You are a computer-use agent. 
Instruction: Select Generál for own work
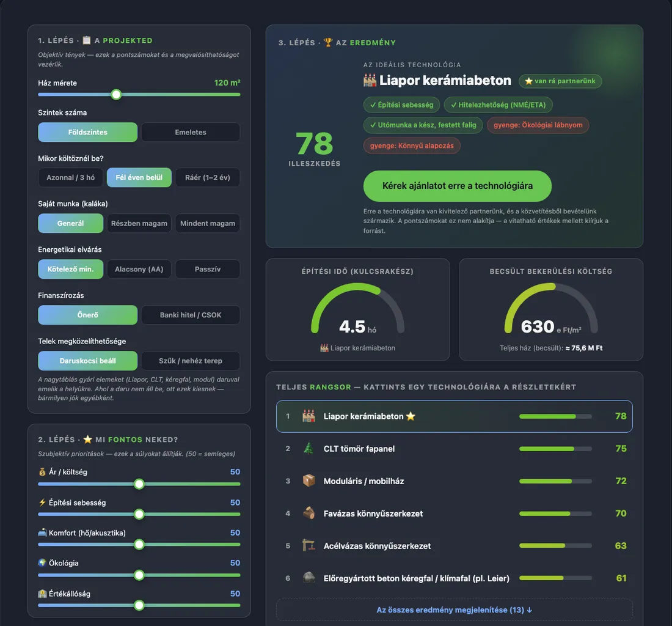pyautogui.click(x=71, y=223)
